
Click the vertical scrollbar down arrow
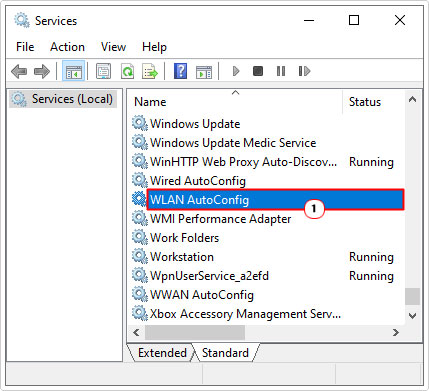tap(412, 316)
